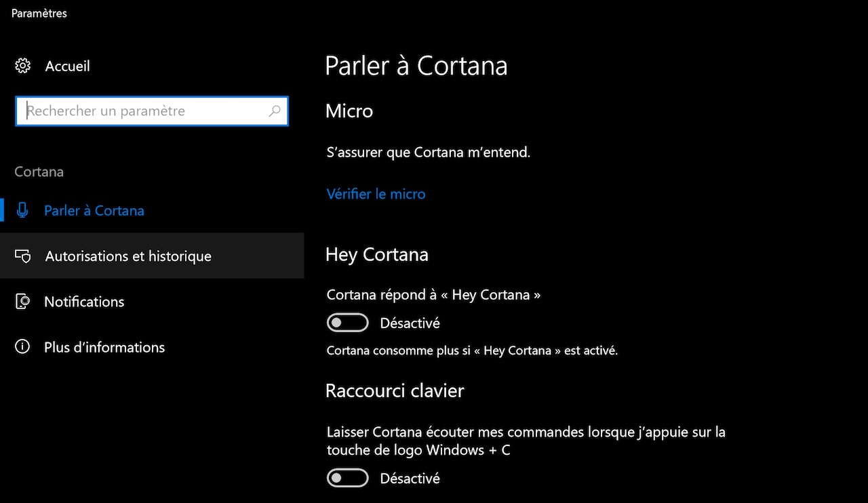This screenshot has height=503, width=868.
Task: Click the Paramètres window title
Action: [39, 14]
